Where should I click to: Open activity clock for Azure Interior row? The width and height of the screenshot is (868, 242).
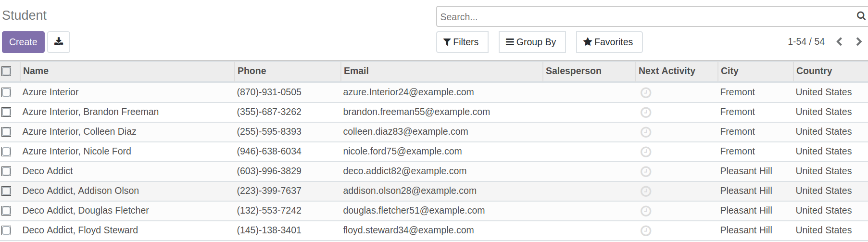point(646,92)
